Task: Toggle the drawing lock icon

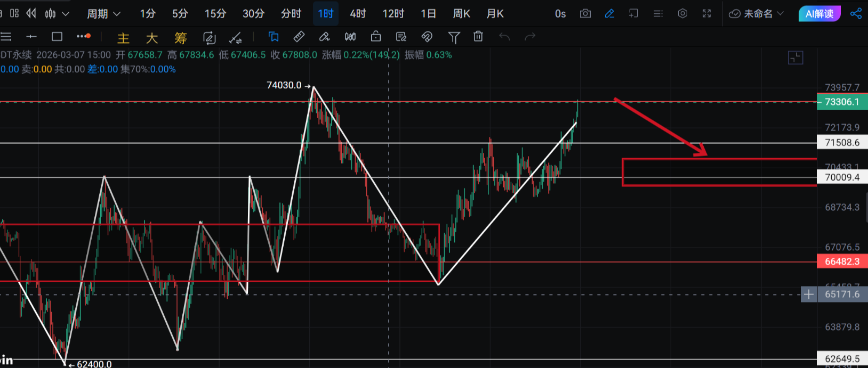Action: (x=376, y=37)
